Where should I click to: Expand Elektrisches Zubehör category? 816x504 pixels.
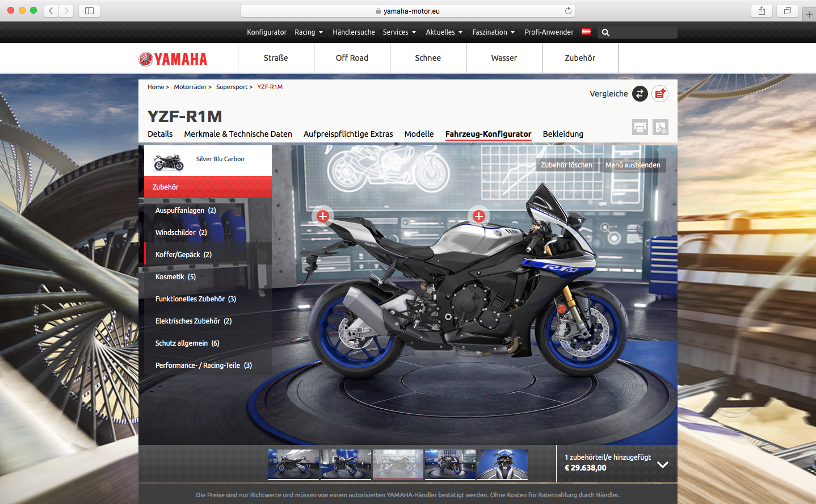[x=208, y=321]
